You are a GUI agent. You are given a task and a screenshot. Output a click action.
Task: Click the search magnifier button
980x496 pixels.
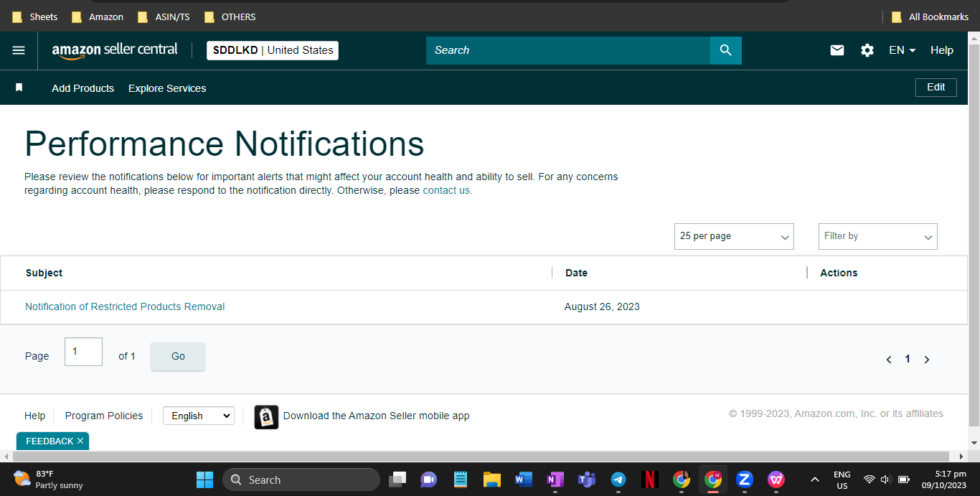coord(725,50)
